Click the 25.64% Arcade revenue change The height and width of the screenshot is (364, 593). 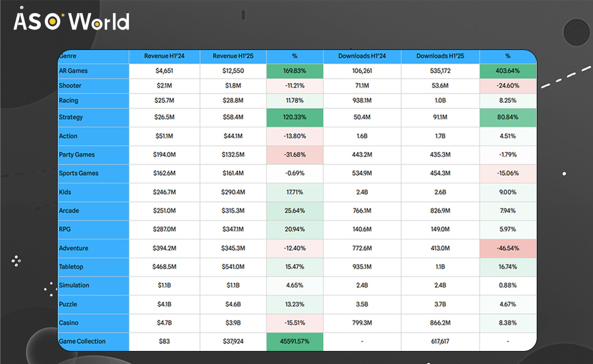[x=294, y=211]
